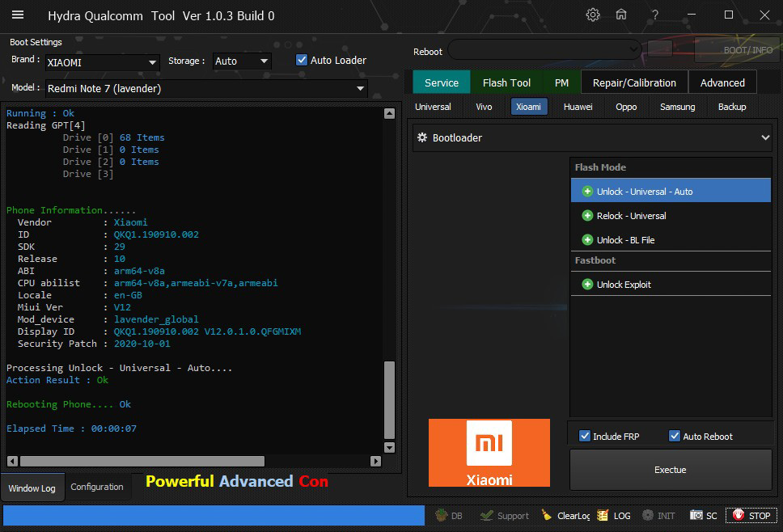Disable the Auto Loader checkbox
This screenshot has height=532, width=783.
(302, 60)
